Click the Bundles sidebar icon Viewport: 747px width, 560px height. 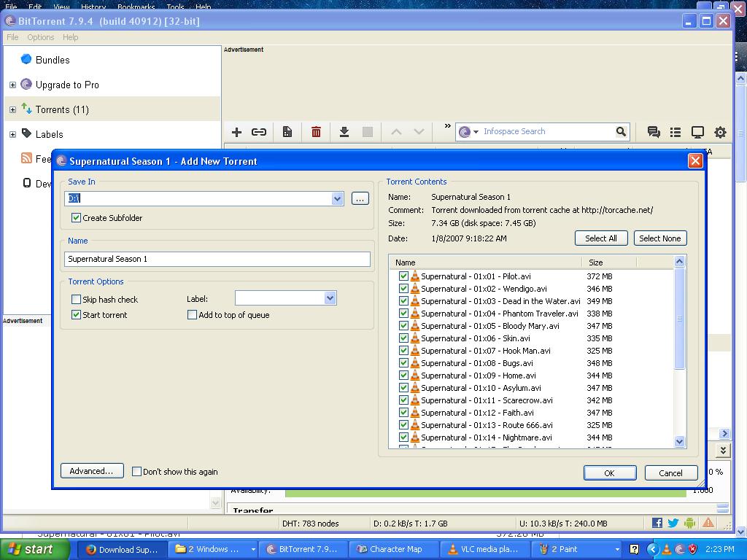tap(26, 59)
